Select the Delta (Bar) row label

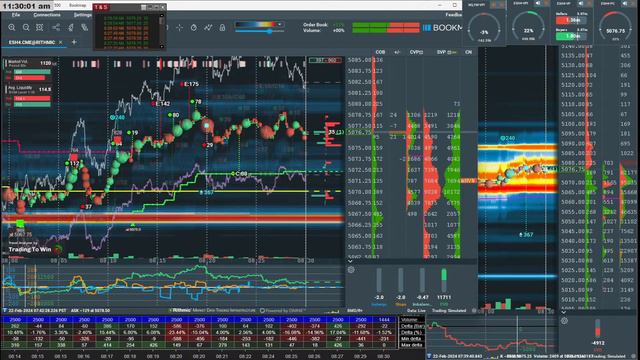[412, 326]
